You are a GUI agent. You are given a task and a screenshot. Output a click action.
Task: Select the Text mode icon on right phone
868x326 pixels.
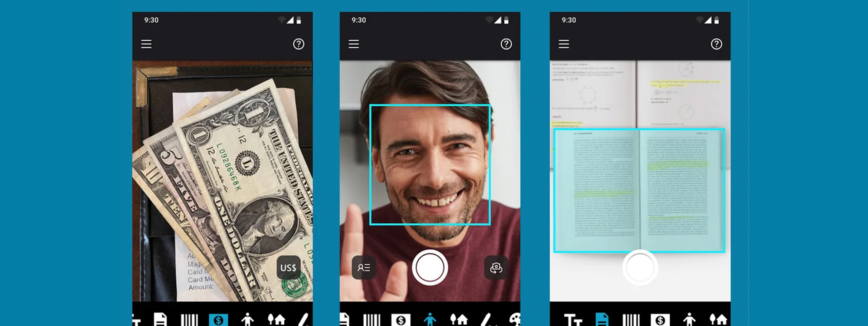[x=572, y=320]
